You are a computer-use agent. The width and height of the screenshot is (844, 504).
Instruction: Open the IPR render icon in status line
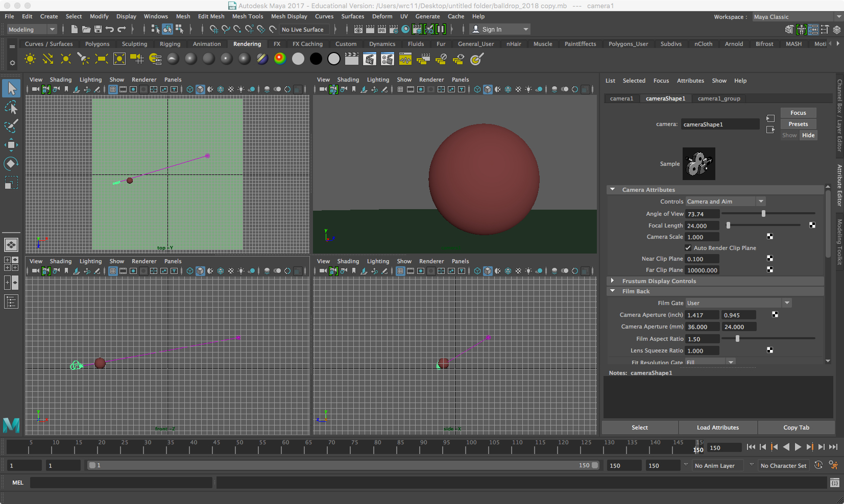(381, 30)
